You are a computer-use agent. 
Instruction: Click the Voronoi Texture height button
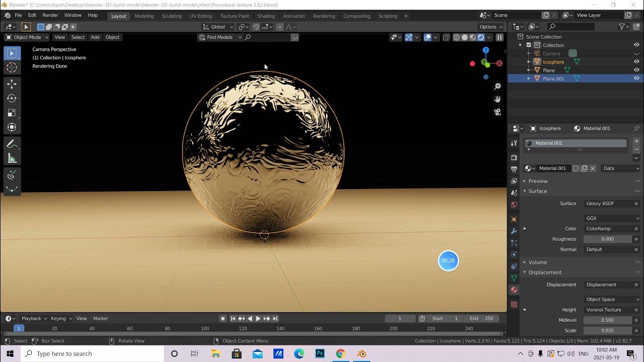(612, 310)
